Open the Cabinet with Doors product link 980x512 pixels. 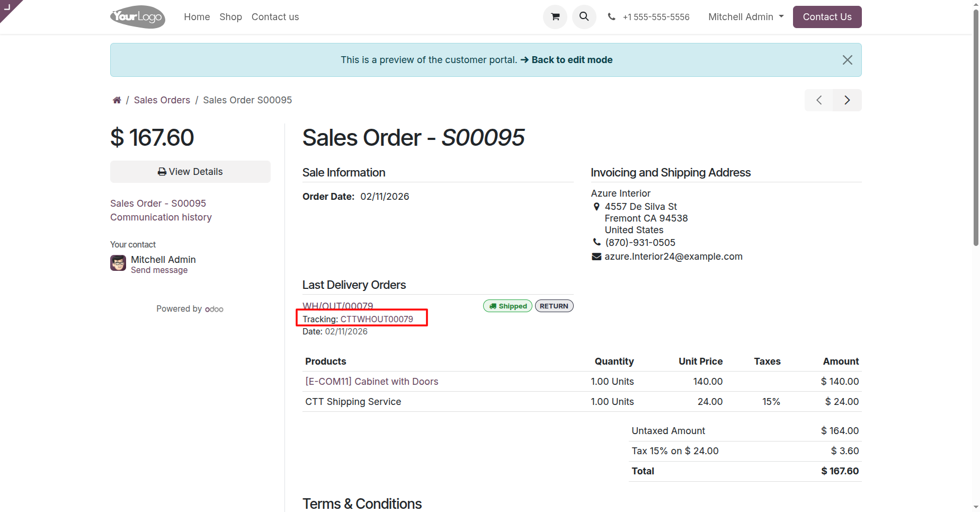point(371,382)
